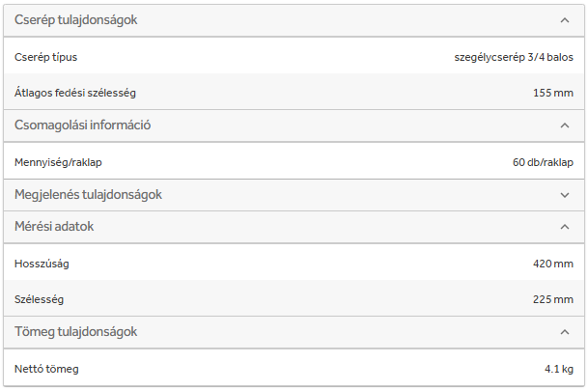Select the Tömeg tulajdonságok heading text
The image size is (588, 390).
75,332
